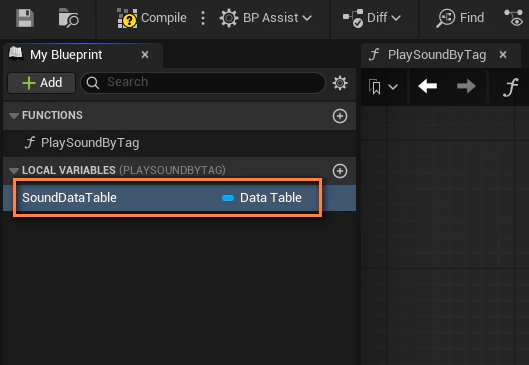Browse to asset in Content Browser icon

68,18
